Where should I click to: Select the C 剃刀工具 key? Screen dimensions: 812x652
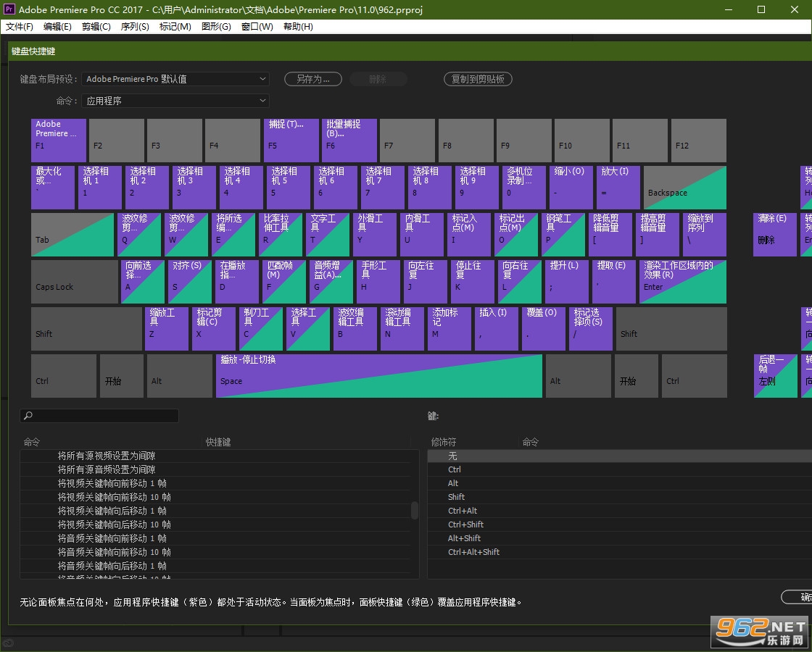[261, 329]
